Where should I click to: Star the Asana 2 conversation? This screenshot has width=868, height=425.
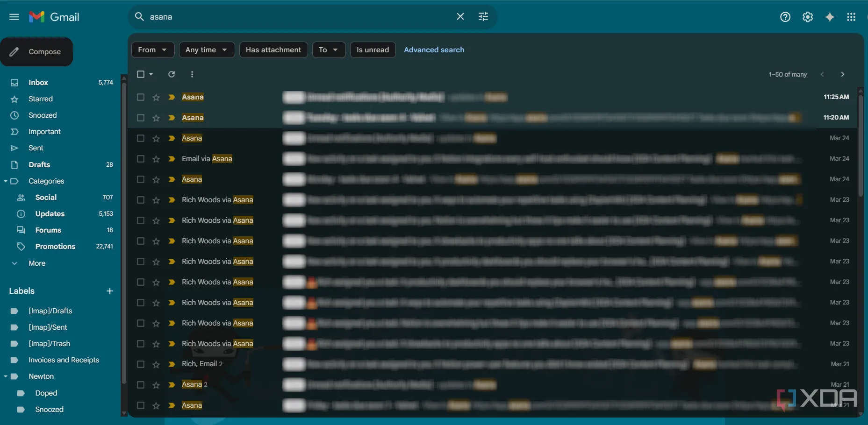coord(156,385)
